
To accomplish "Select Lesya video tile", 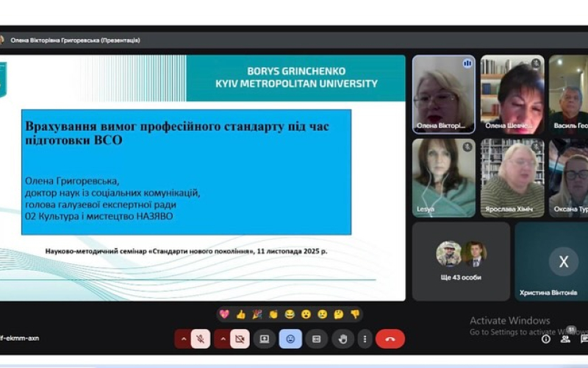I will (x=444, y=178).
